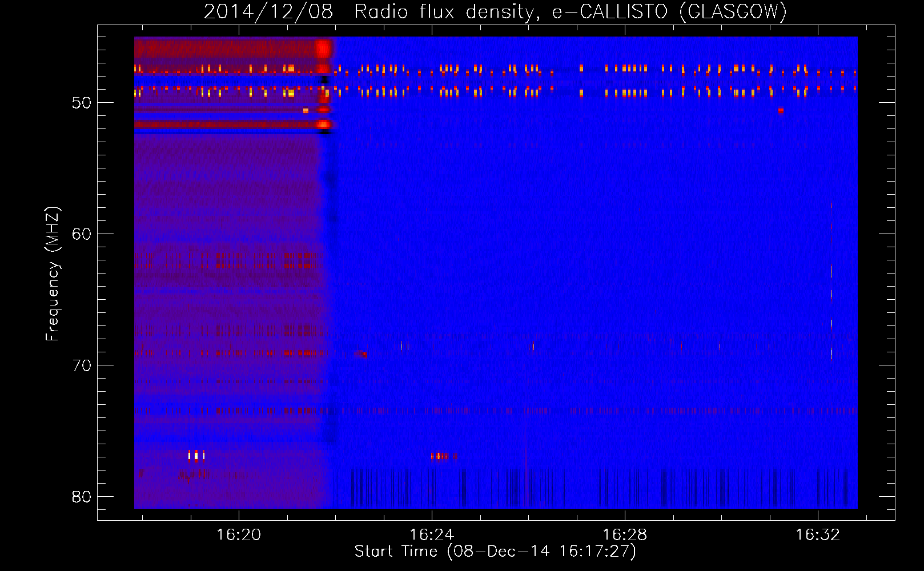Click the 'Start Time (08-Dec-14 16:17:27)' label
This screenshot has height=571, width=924.
click(x=495, y=551)
